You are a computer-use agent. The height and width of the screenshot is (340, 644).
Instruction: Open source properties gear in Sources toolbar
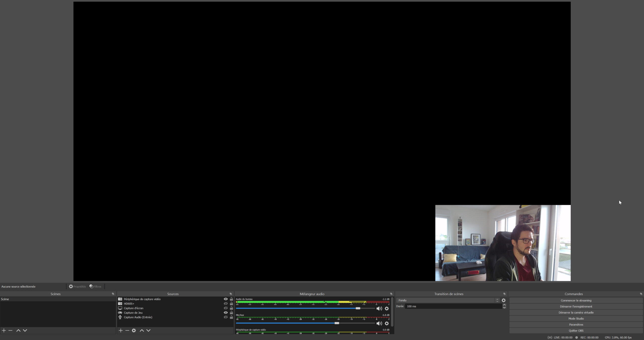click(x=134, y=330)
